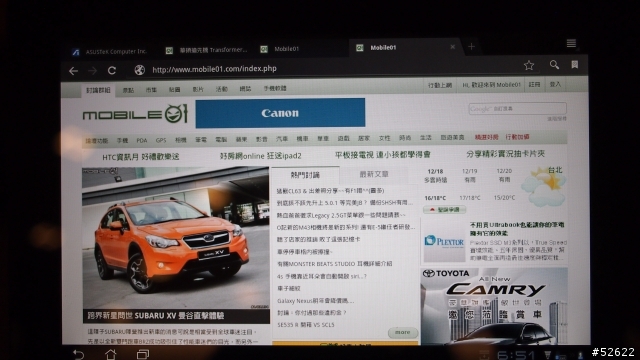Open the SUBARU XV headline link
The width and height of the screenshot is (640, 360).
point(156,316)
